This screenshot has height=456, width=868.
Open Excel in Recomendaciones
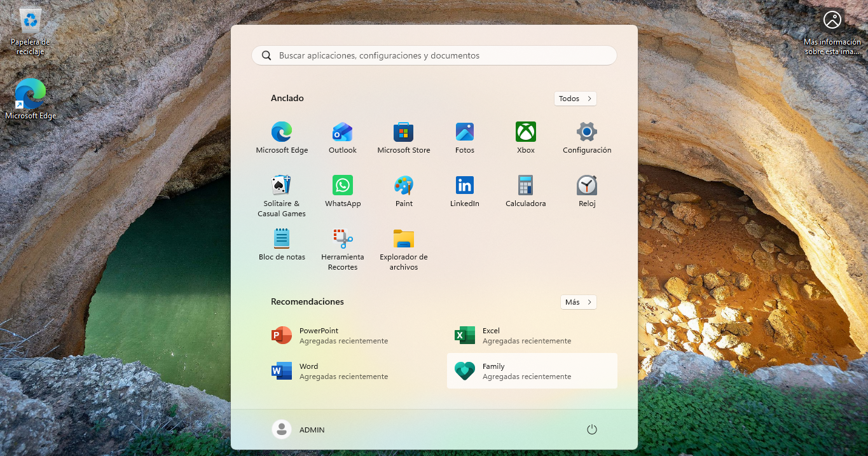[x=532, y=335]
